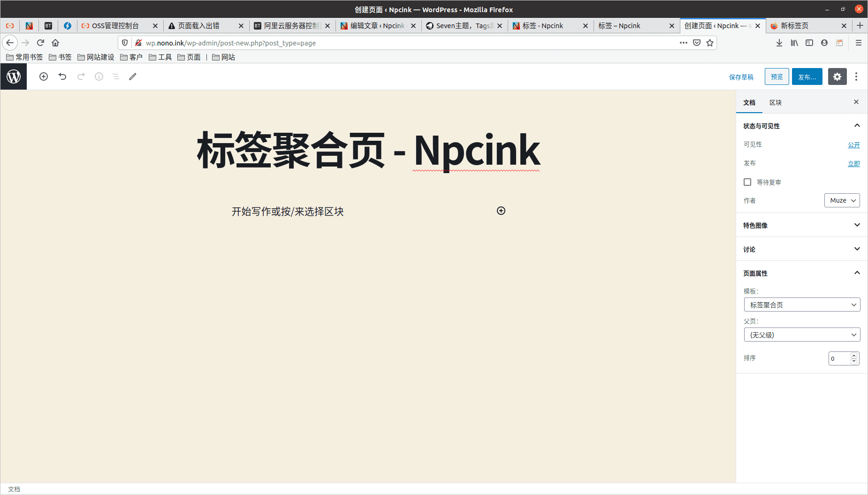Open the editor more options menu icon

pyautogui.click(x=857, y=76)
